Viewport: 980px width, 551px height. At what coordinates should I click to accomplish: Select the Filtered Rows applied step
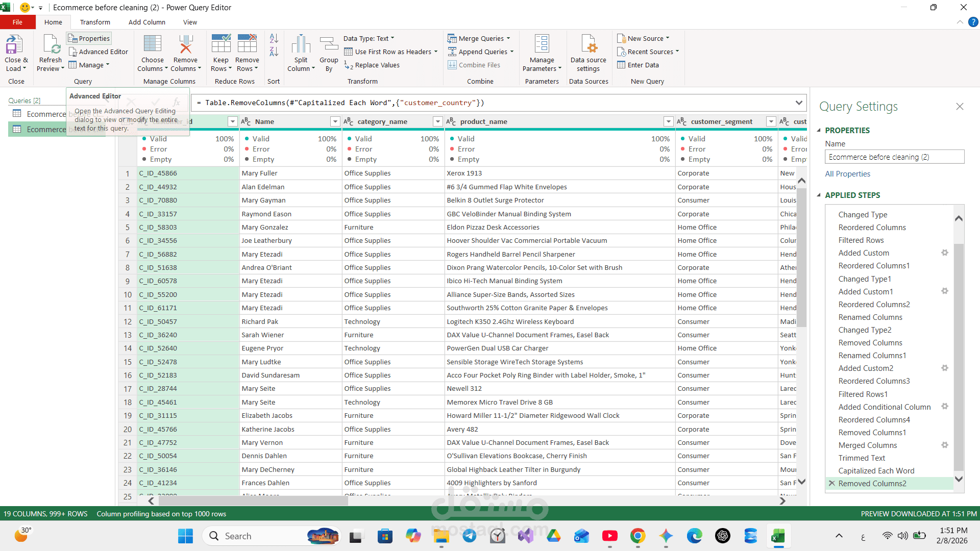[x=861, y=240]
